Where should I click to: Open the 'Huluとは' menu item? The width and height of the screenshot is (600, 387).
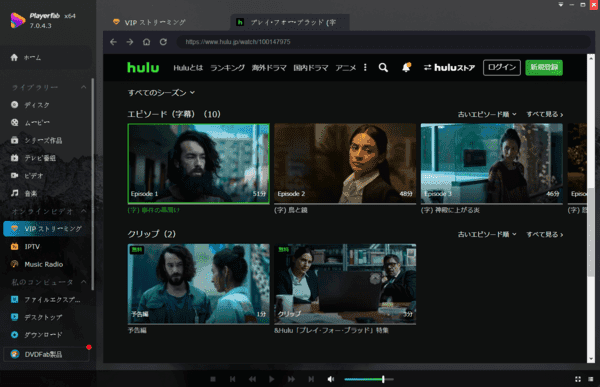click(x=188, y=68)
